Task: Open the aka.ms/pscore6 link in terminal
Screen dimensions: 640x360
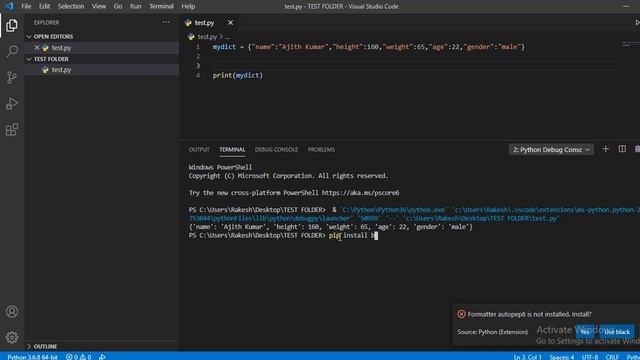Action: click(x=360, y=193)
